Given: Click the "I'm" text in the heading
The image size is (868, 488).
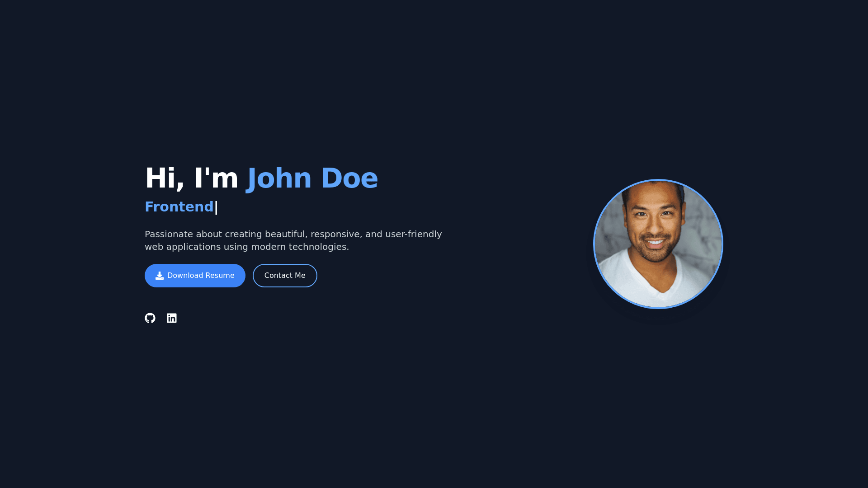Looking at the screenshot, I should click(216, 178).
